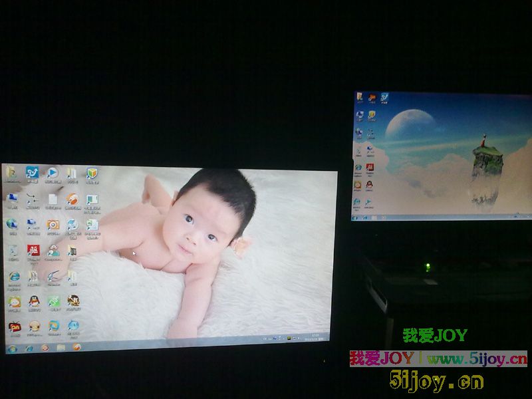Open the QQ penguin icon on baby-wallpaper desktop

coord(34,301)
